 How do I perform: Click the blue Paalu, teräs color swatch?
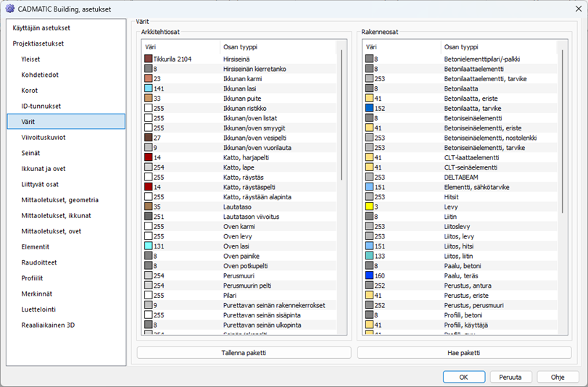(369, 275)
